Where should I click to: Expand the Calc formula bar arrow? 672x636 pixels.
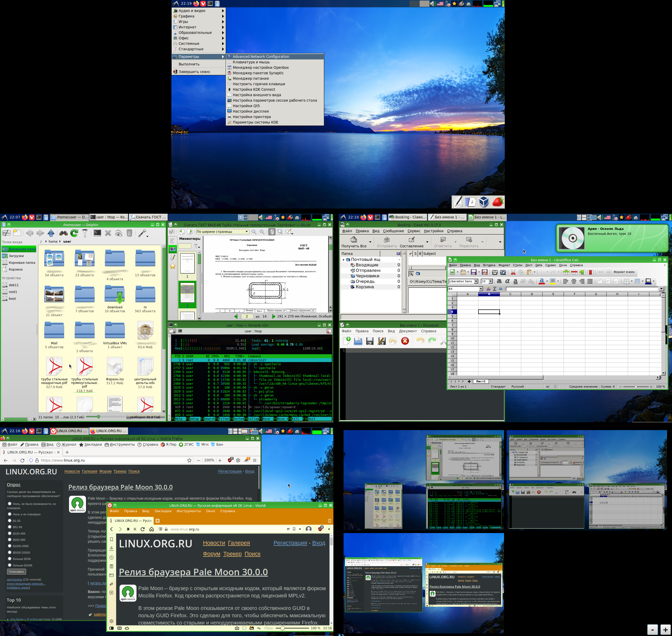pyautogui.click(x=661, y=289)
